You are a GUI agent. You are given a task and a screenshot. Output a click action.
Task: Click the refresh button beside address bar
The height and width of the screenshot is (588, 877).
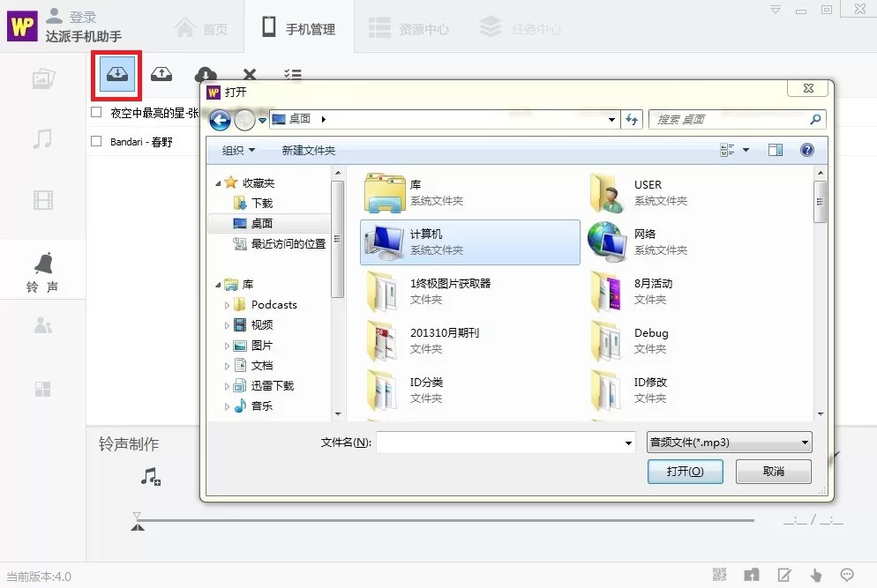(632, 119)
